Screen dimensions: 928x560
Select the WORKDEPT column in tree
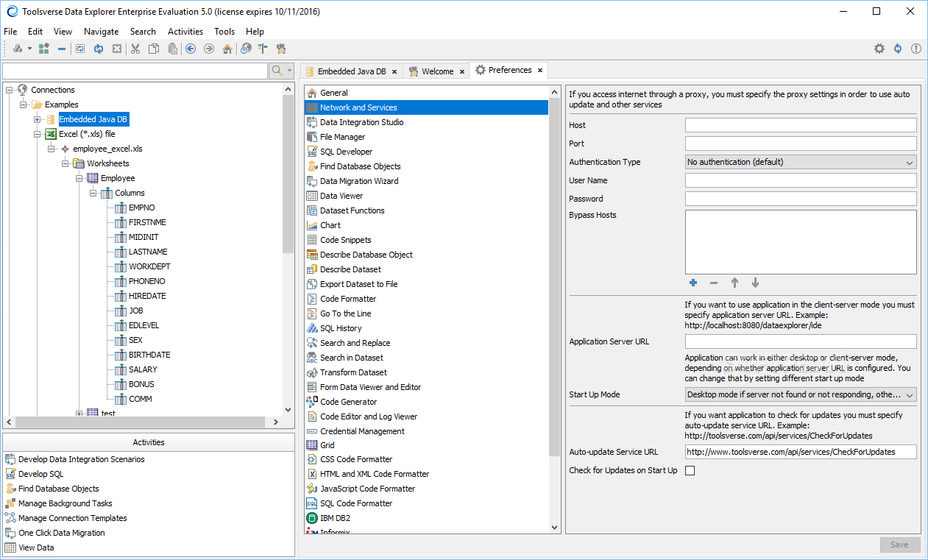coord(149,266)
